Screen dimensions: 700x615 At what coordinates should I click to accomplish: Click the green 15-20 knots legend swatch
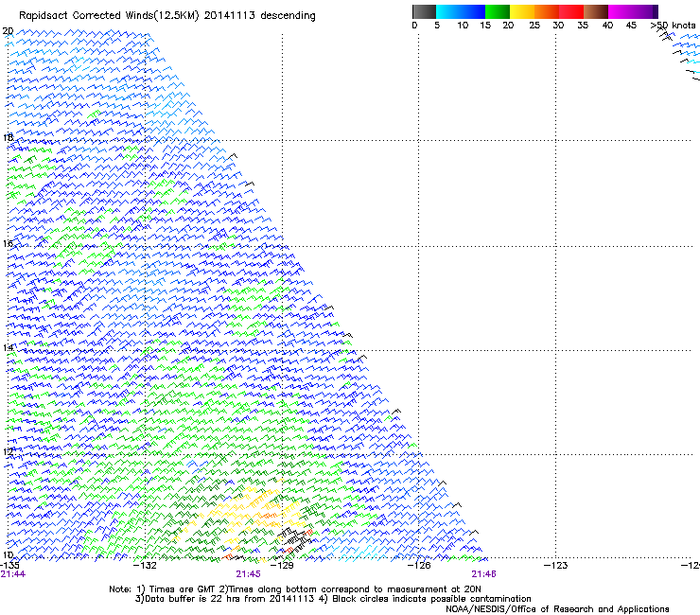pyautogui.click(x=498, y=11)
